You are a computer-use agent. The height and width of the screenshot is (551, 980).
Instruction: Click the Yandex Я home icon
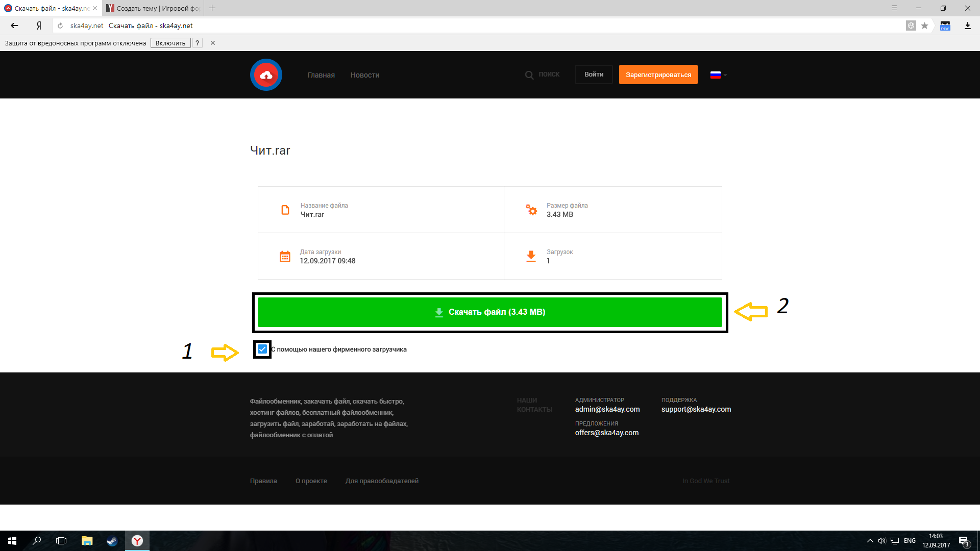[x=39, y=26]
